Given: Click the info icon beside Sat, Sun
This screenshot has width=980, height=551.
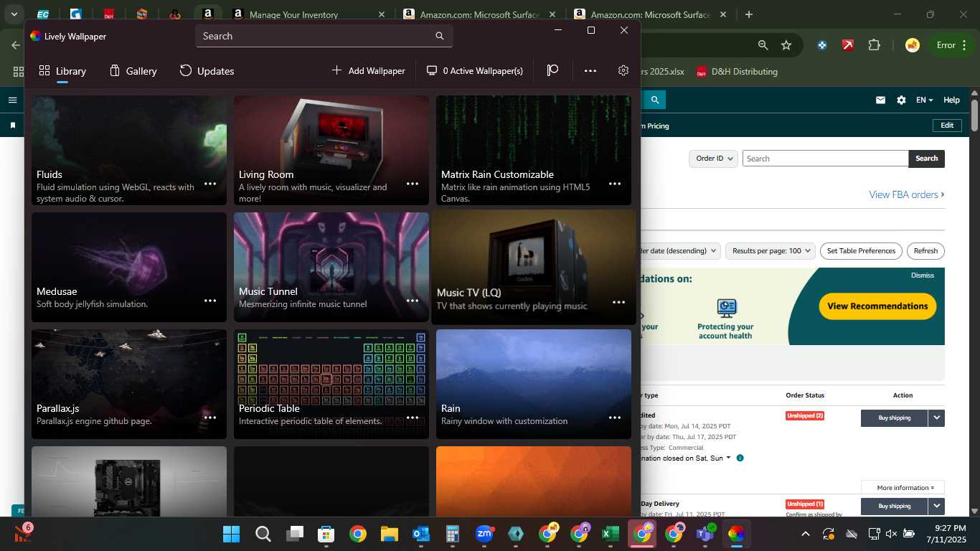Looking at the screenshot, I should pos(740,458).
